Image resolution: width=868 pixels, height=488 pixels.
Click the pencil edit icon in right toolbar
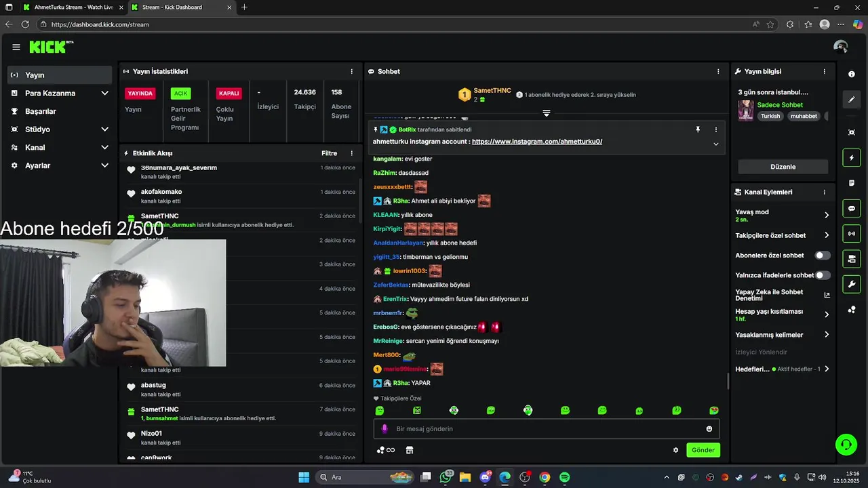[x=852, y=100]
